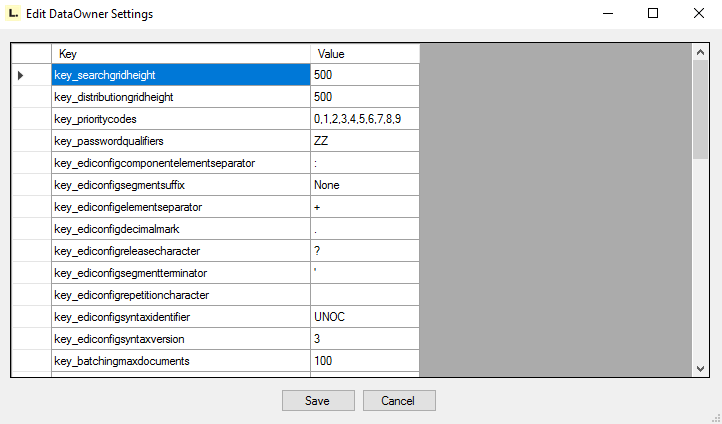Maximize the Edit DataOwner Settings window
The image size is (722, 424).
[652, 14]
